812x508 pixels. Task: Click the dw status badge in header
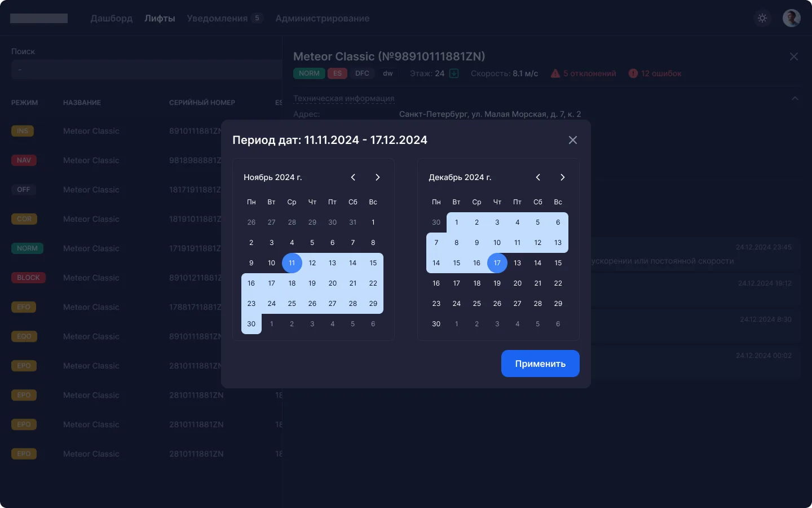tap(388, 73)
